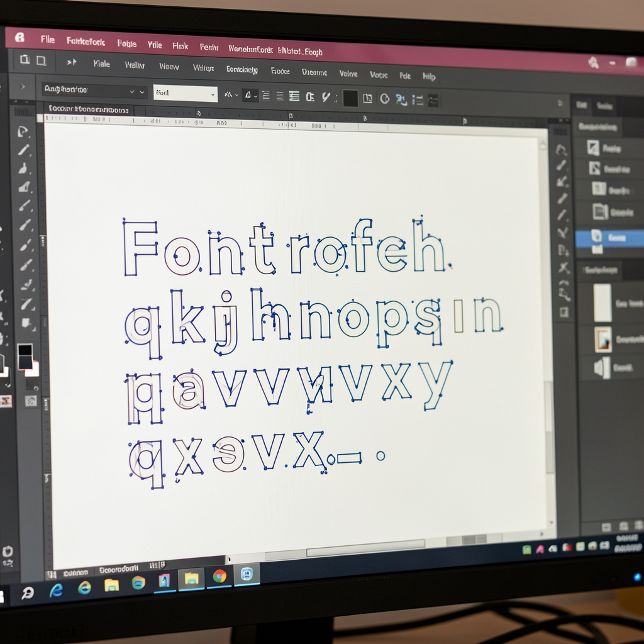Image resolution: width=644 pixels, height=644 pixels.
Task: Click the empty square icon left of the double arrows
Action: tap(41, 61)
